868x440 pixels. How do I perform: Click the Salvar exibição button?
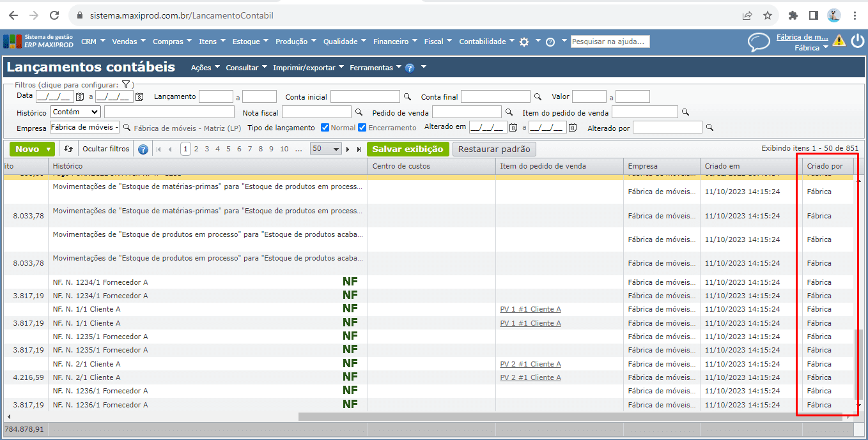[x=407, y=149]
